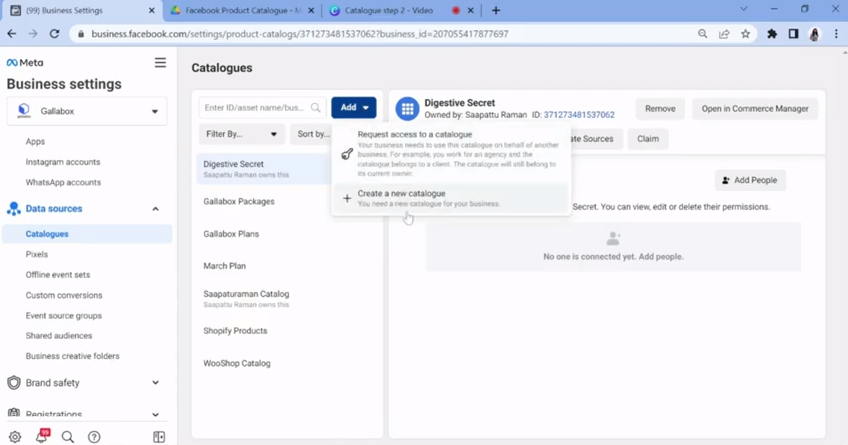This screenshot has width=848, height=445.
Task: Click search magnifier in catalogue search box
Action: click(x=315, y=108)
